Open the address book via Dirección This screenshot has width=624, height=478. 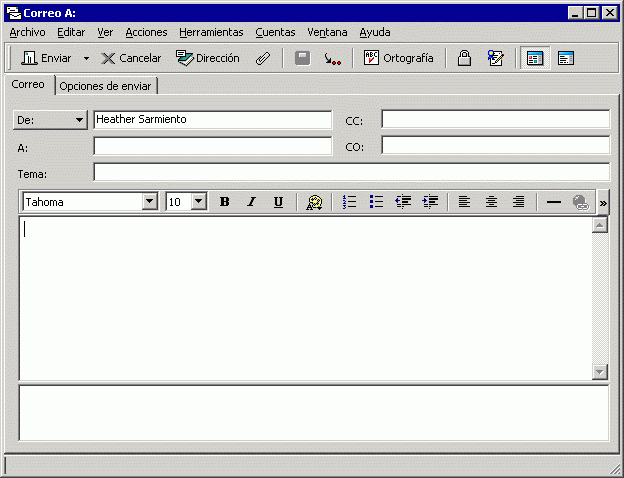[x=208, y=58]
